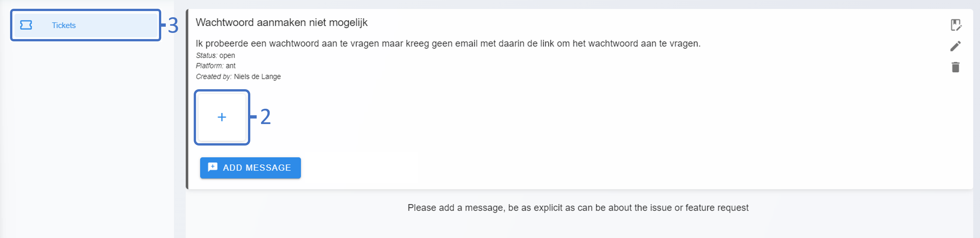Viewport: 980px width, 238px height.
Task: Click the annotation number 2
Action: point(266,117)
